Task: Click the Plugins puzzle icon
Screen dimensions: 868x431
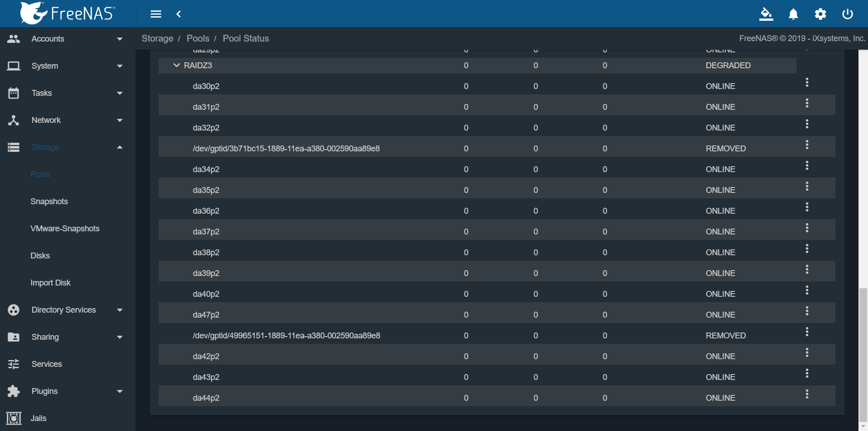Action: (14, 391)
